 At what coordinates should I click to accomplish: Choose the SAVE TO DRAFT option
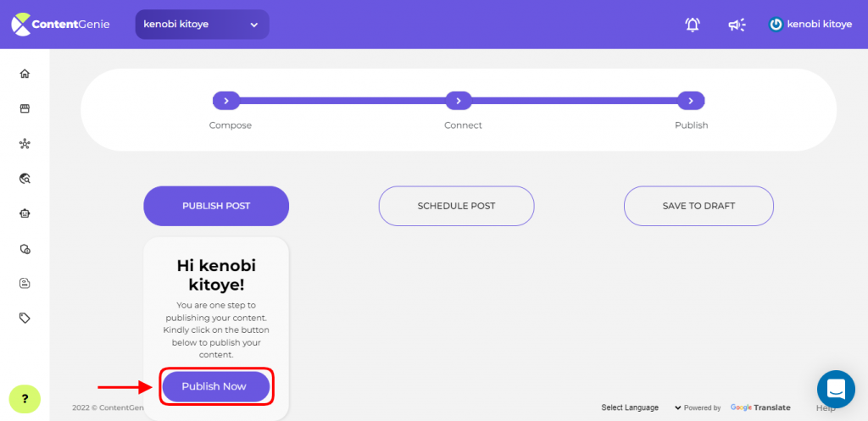tap(698, 206)
